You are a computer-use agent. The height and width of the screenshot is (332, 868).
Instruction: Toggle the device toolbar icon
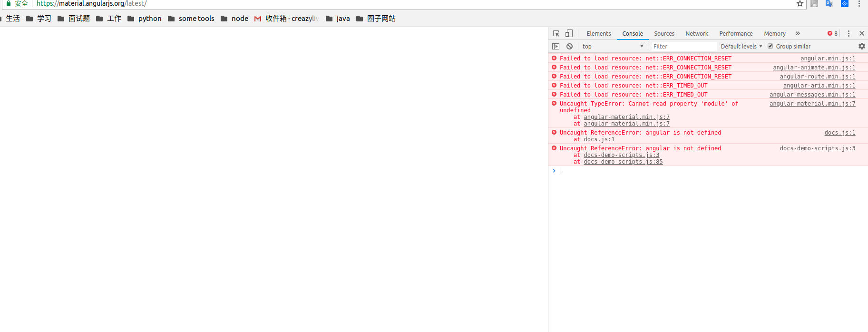click(x=569, y=33)
